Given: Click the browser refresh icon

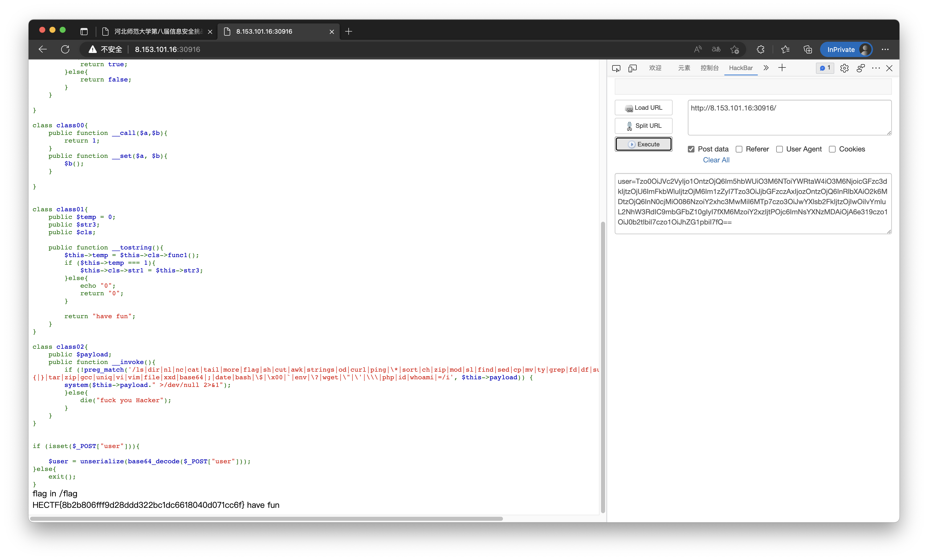Looking at the screenshot, I should (x=65, y=49).
